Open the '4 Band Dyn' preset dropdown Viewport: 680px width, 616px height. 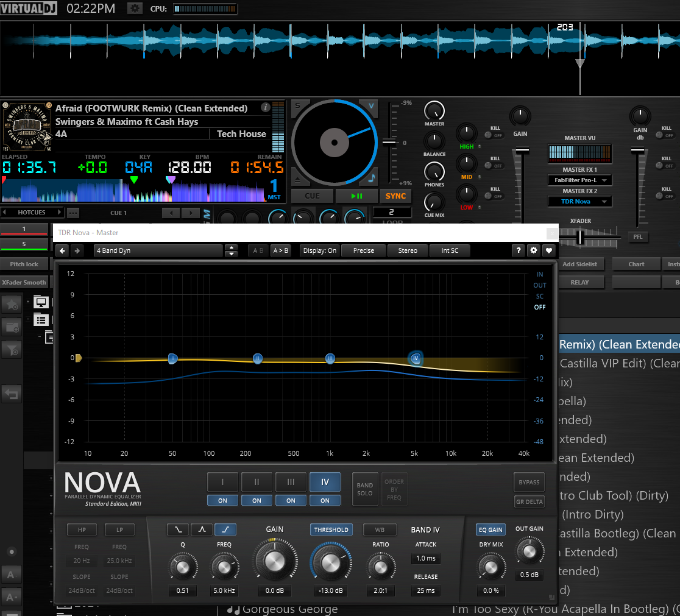click(158, 251)
